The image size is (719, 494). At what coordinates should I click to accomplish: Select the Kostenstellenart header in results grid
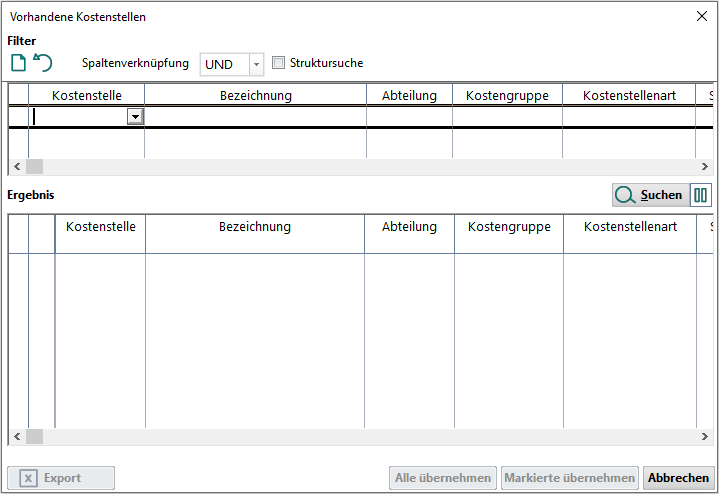coord(630,227)
